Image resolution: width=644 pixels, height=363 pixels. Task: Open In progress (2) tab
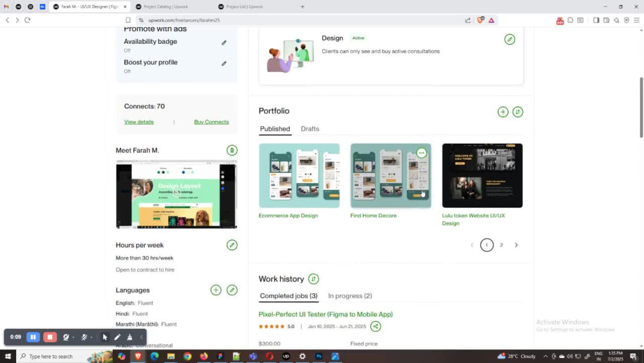[350, 296]
